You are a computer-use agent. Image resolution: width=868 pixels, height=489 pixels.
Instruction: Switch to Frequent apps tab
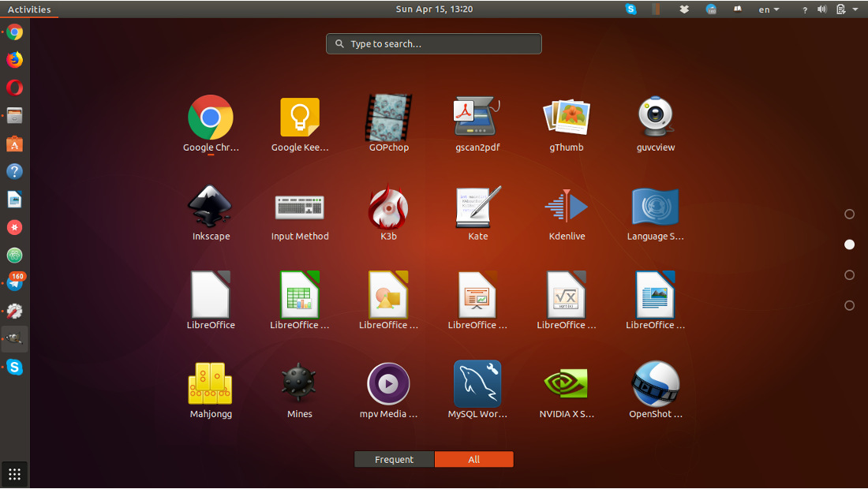coord(394,459)
